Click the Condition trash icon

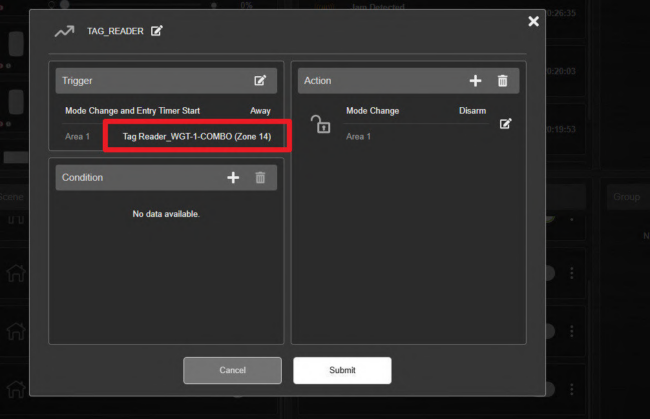[260, 177]
